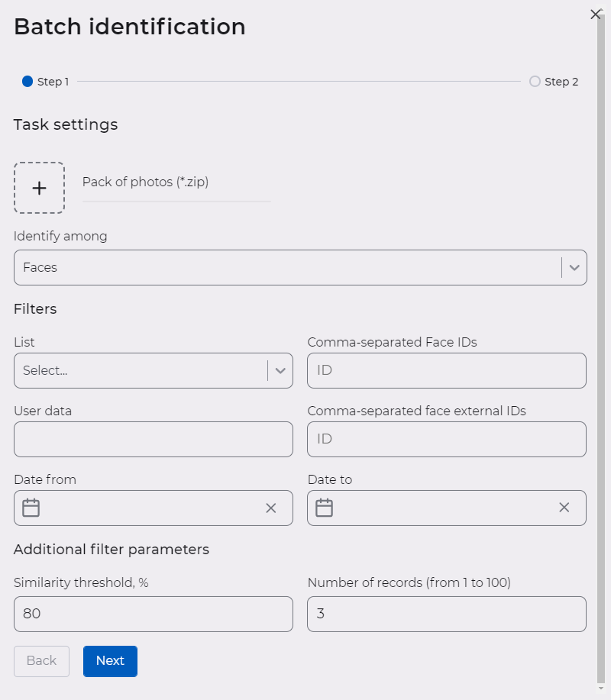Click the comma-separated Face IDs field

(446, 370)
